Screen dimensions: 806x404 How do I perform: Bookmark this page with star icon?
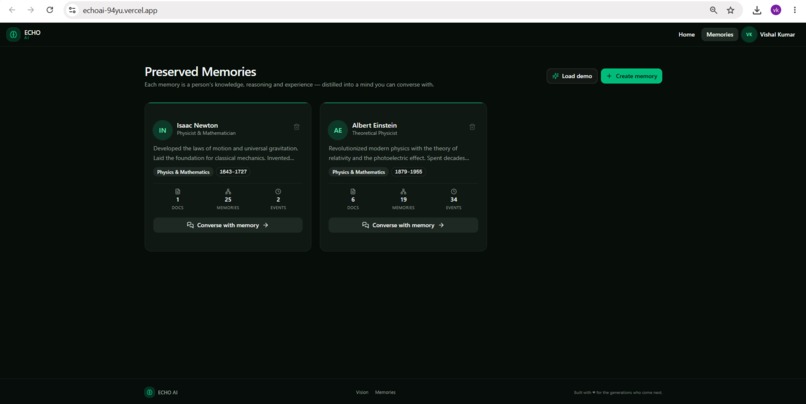click(730, 10)
